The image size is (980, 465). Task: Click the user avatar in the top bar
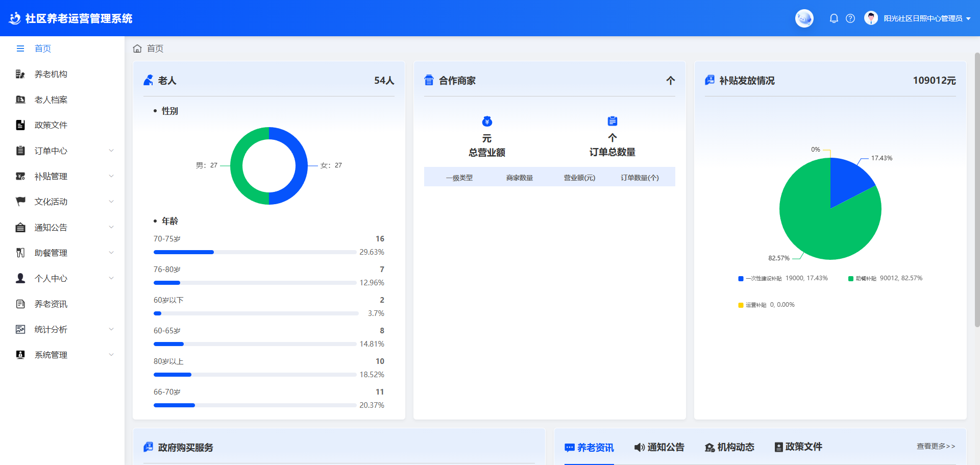tap(870, 18)
